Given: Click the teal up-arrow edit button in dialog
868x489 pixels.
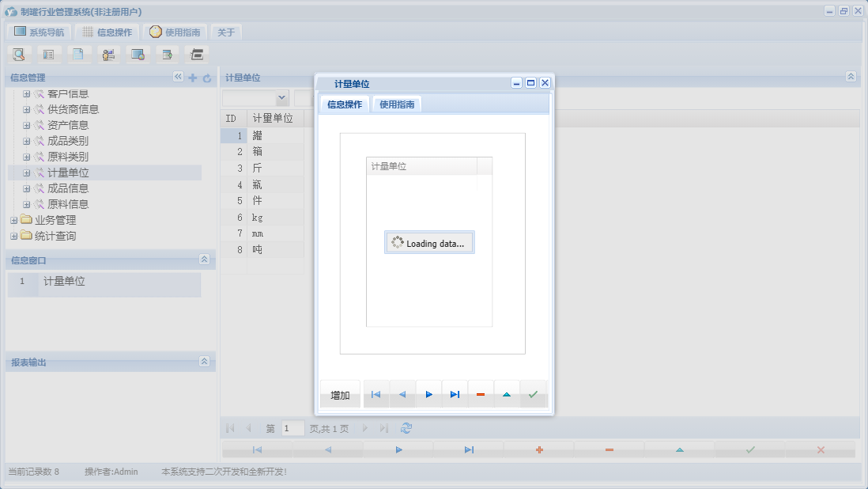Looking at the screenshot, I should [x=507, y=394].
